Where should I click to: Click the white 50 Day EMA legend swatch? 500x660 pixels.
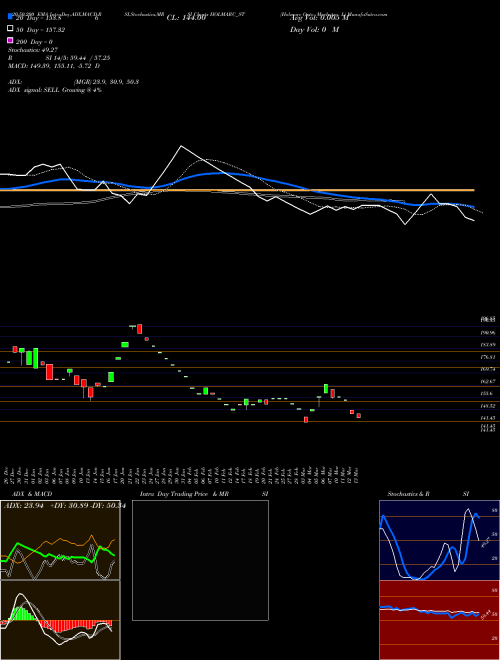[x=10, y=29]
